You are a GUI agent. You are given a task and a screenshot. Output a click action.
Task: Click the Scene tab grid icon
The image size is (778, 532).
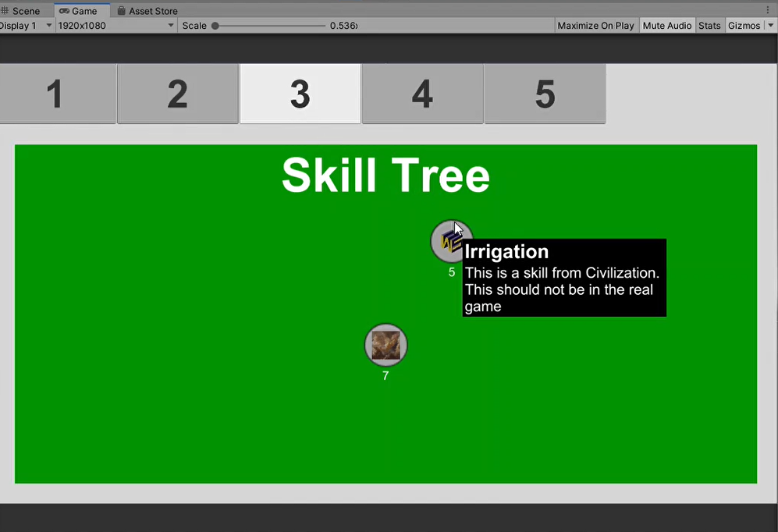6,10
